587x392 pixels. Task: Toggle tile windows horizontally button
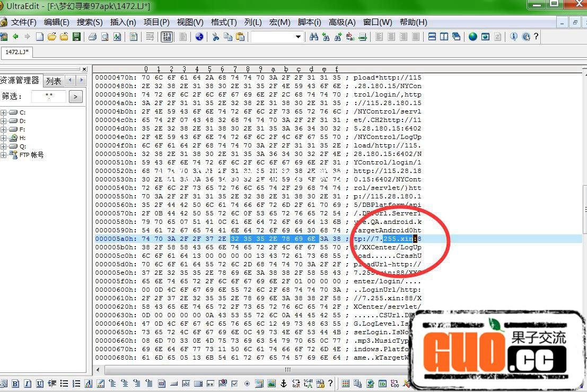(x=432, y=37)
